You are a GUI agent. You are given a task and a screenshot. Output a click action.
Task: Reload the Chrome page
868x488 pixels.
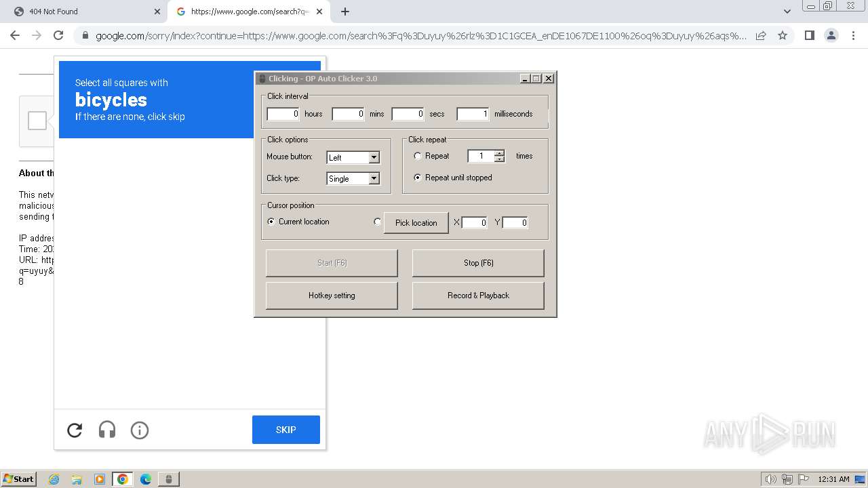pyautogui.click(x=58, y=35)
